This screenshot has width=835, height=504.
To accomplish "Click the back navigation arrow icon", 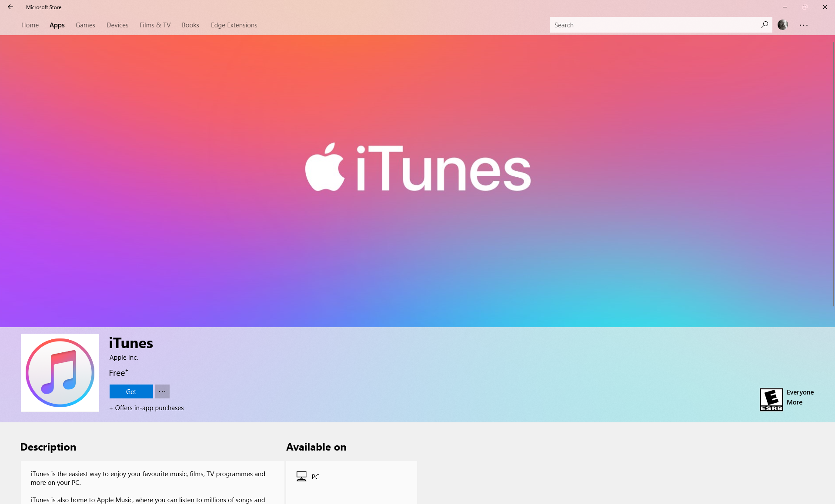I will 10,7.
